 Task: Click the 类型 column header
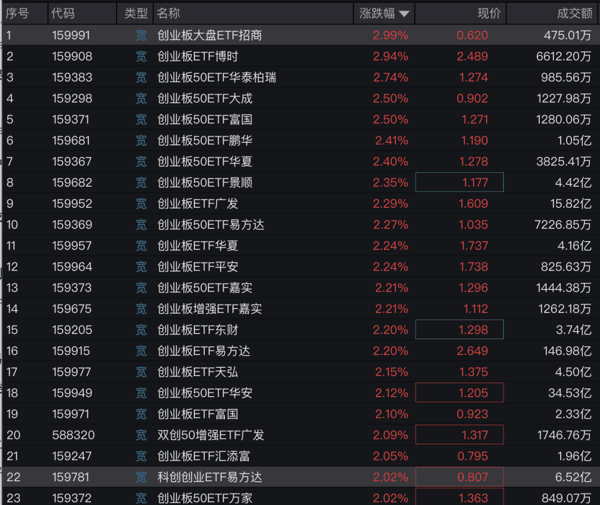tap(136, 13)
